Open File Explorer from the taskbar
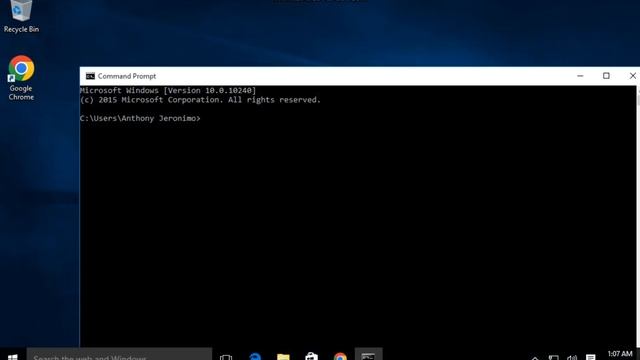Image resolution: width=640 pixels, height=360 pixels. click(283, 356)
